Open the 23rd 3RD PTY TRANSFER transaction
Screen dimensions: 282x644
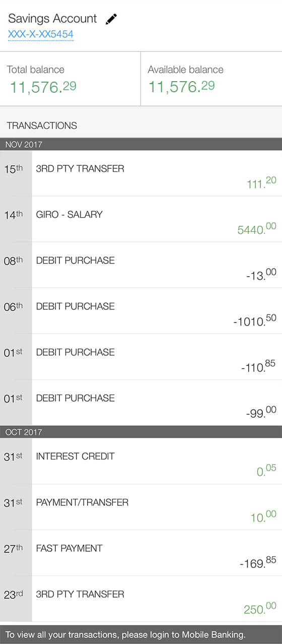tap(141, 599)
